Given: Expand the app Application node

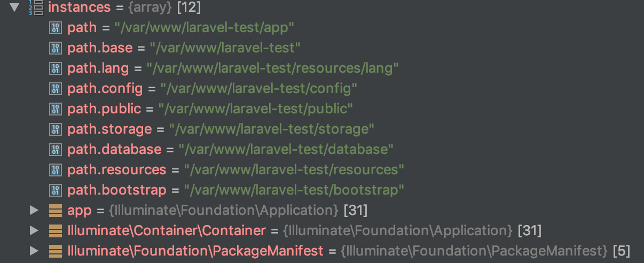Looking at the screenshot, I should click(x=34, y=211).
